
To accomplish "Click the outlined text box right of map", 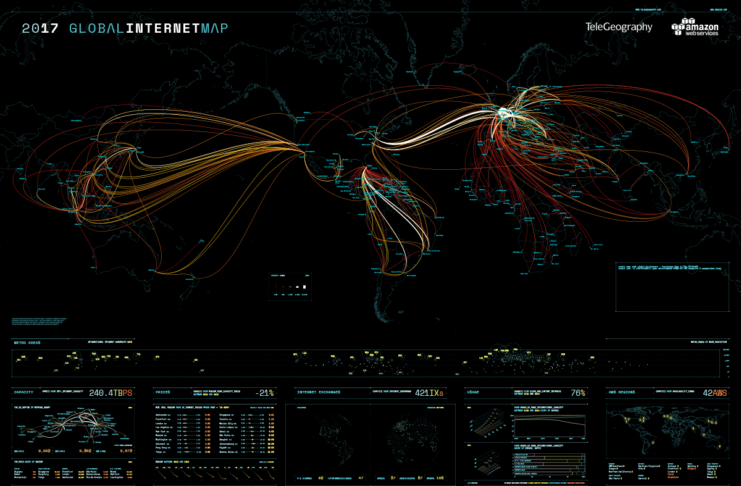I will [671, 287].
